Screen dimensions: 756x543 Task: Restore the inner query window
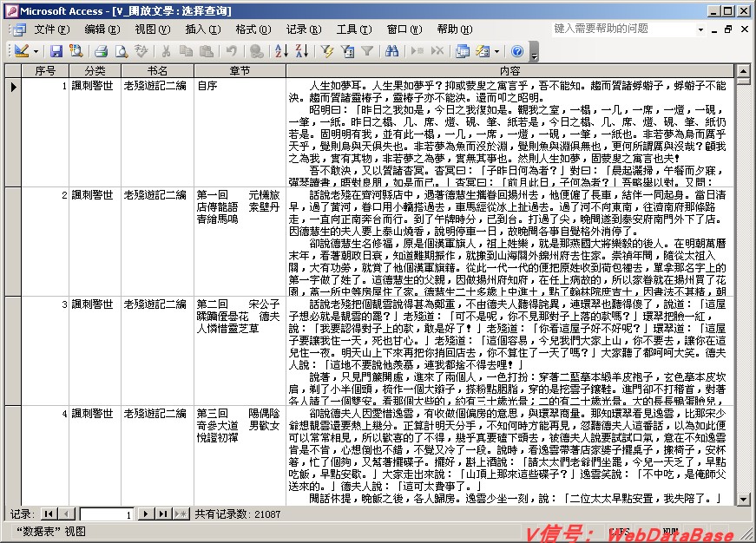(x=728, y=29)
